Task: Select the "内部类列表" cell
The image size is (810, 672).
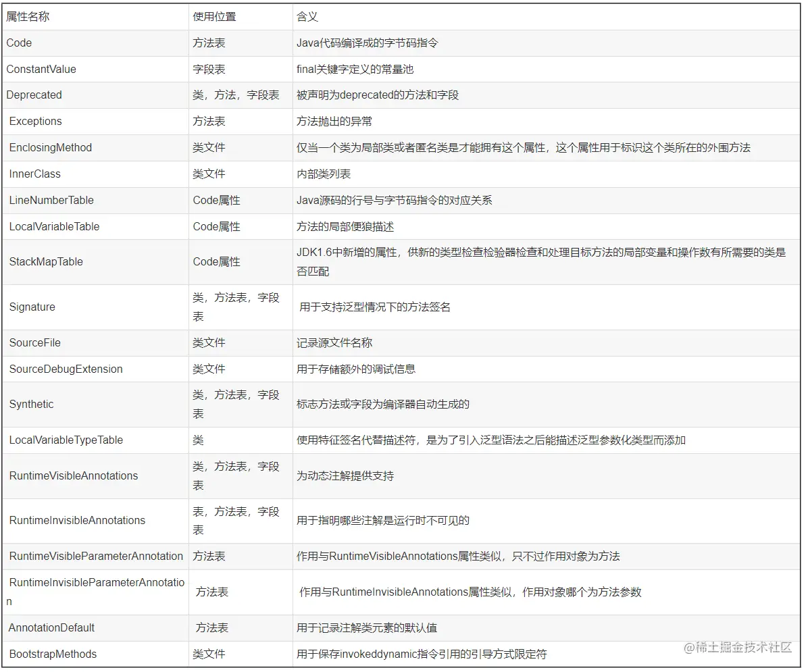Action: pos(547,174)
